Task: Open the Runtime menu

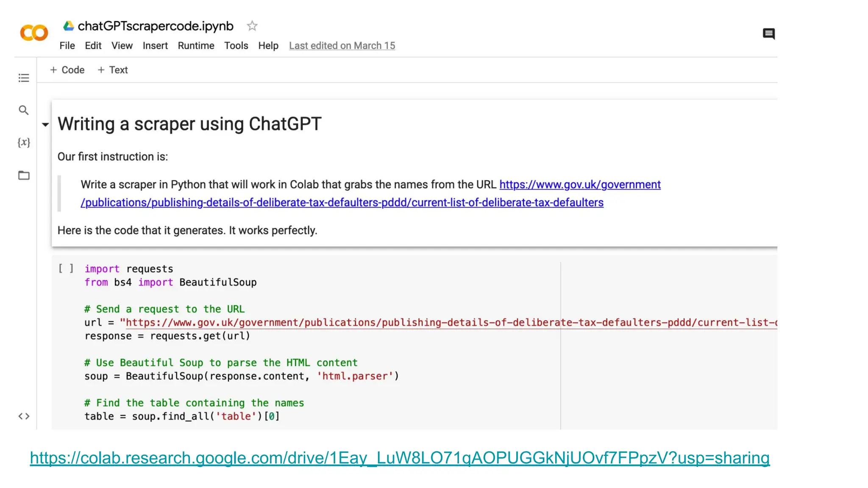Action: click(x=196, y=46)
